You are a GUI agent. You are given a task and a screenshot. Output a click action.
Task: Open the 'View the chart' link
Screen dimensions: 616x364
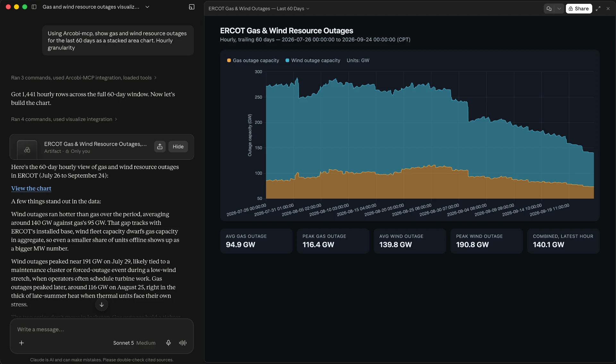click(x=31, y=188)
